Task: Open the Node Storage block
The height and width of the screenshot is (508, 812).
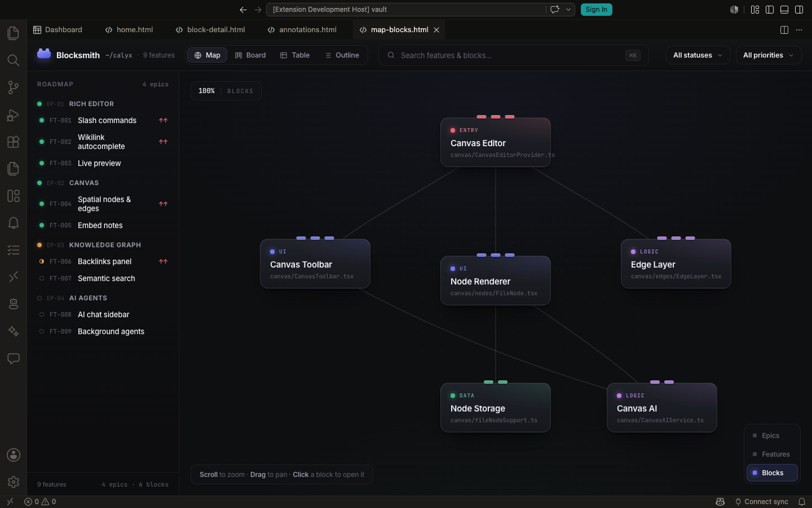Action: coord(496,408)
